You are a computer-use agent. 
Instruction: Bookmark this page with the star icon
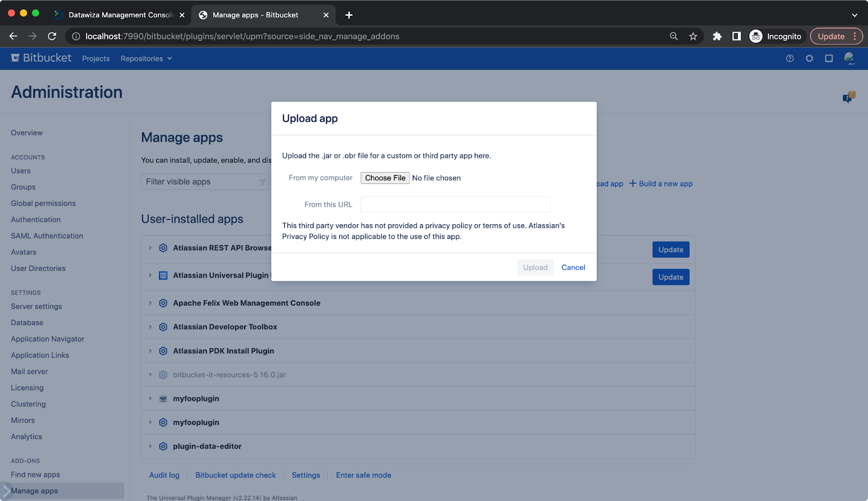tap(693, 36)
